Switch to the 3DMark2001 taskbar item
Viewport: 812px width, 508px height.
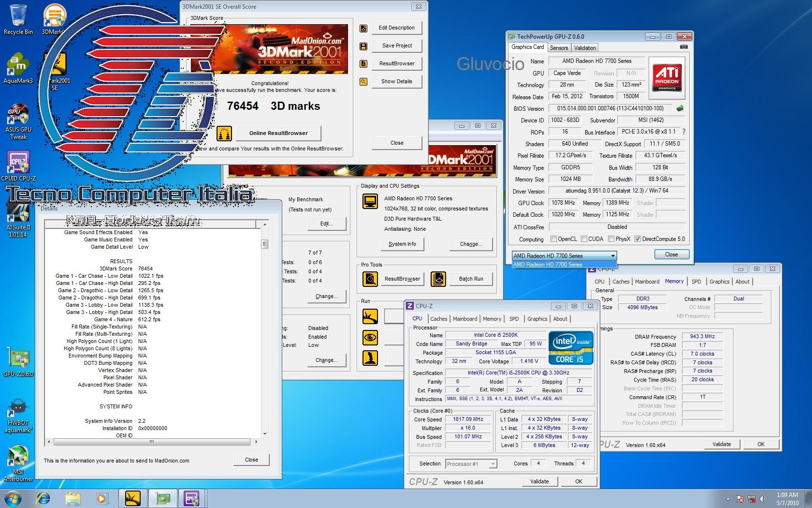click(x=133, y=498)
